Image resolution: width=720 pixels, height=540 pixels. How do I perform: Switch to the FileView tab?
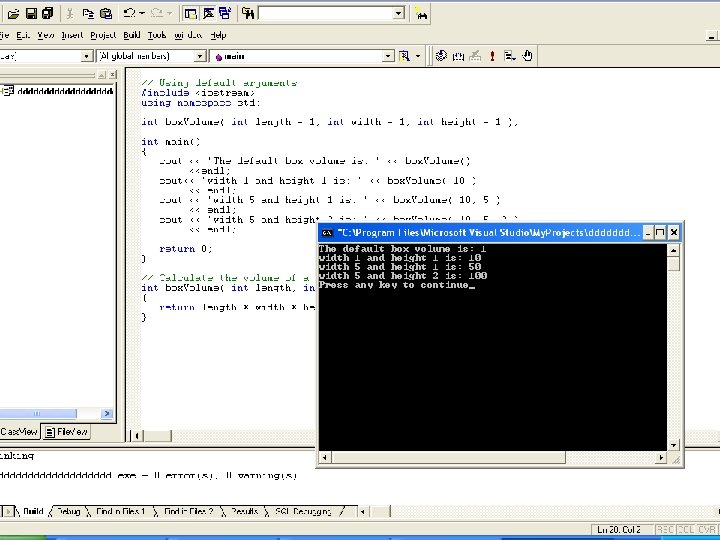coord(68,432)
